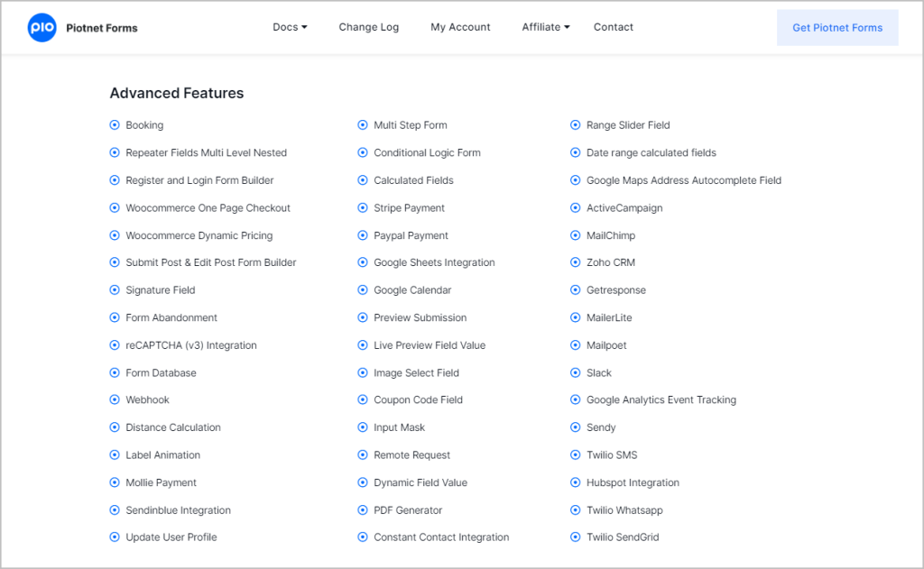Open the Sendinblue Integration link
The width and height of the screenshot is (924, 569).
point(178,510)
